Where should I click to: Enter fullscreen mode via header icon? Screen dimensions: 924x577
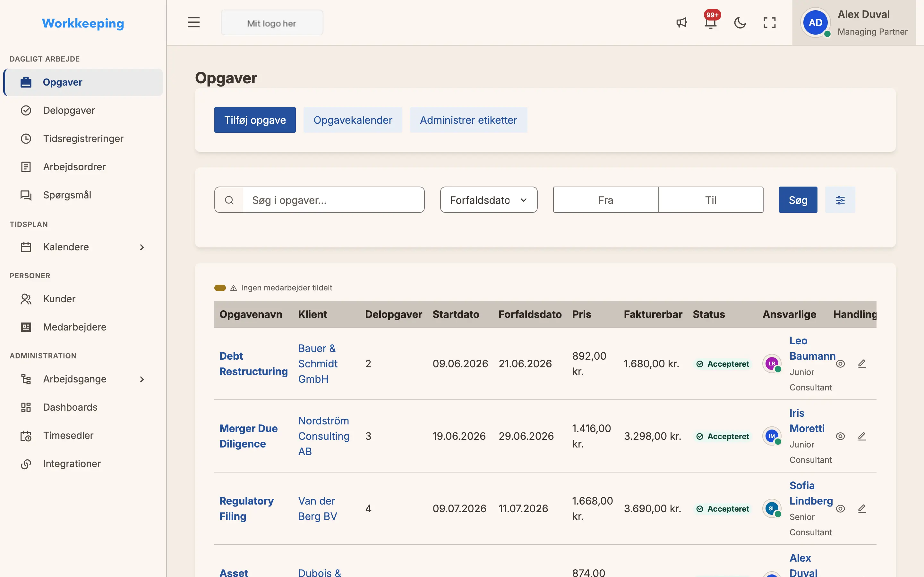tap(769, 22)
